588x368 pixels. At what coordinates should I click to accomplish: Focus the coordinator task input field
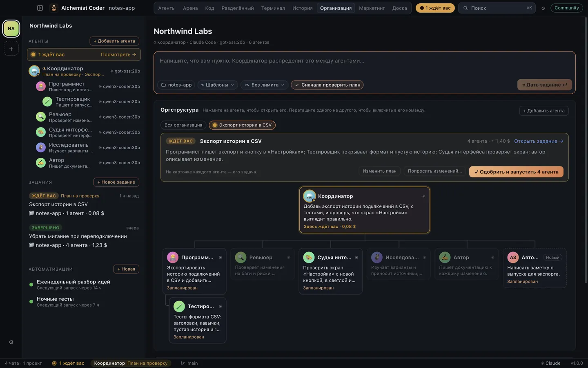(364, 65)
